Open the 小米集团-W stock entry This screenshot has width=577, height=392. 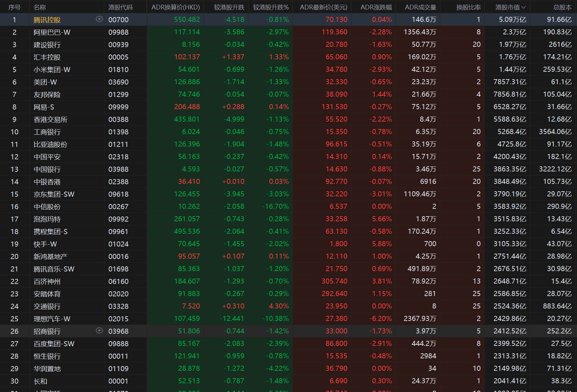coord(52,70)
